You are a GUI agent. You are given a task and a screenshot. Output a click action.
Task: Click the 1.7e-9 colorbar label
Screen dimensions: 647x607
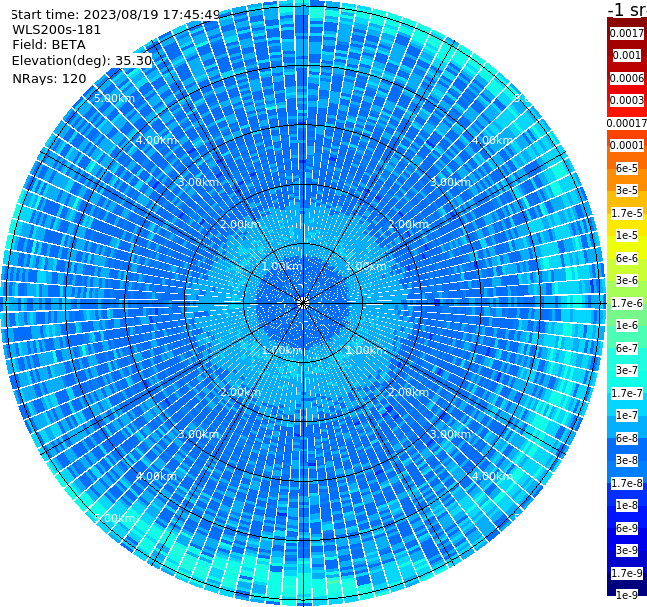[627, 573]
